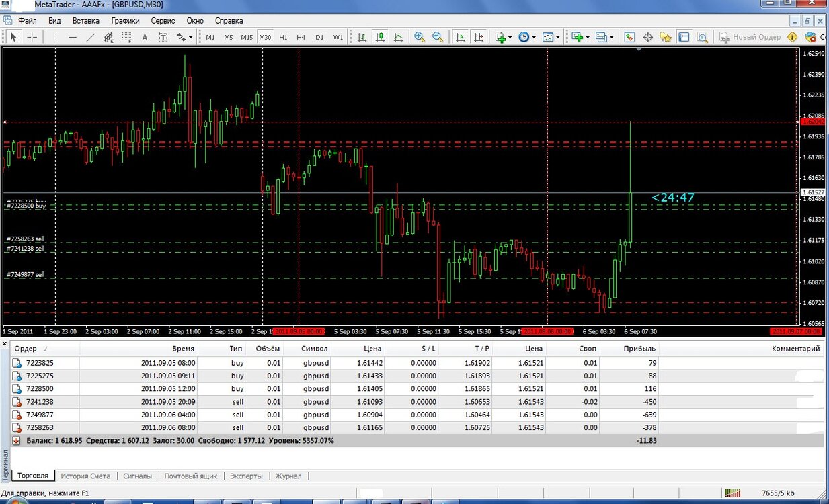Viewport: 829px width, 504px height.
Task: Switch to candlestick chart display
Action: [380, 37]
